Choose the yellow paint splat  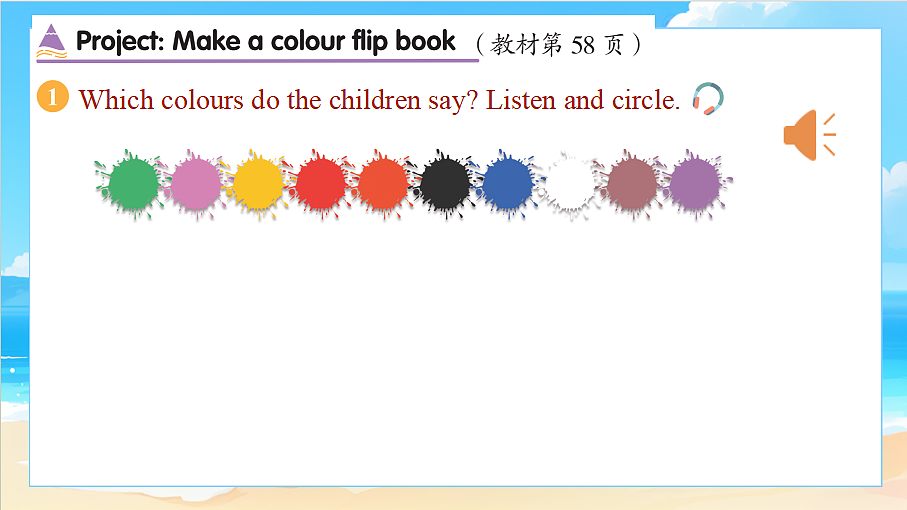tap(257, 184)
